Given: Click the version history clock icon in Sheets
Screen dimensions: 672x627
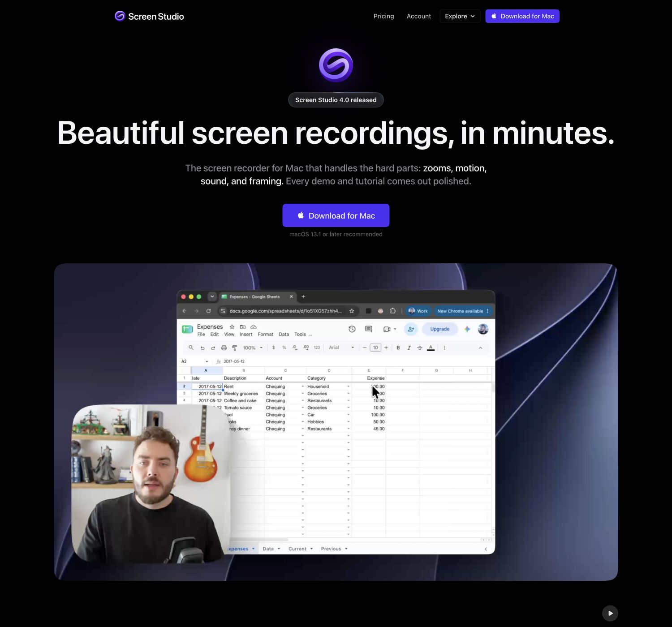Looking at the screenshot, I should coord(352,329).
